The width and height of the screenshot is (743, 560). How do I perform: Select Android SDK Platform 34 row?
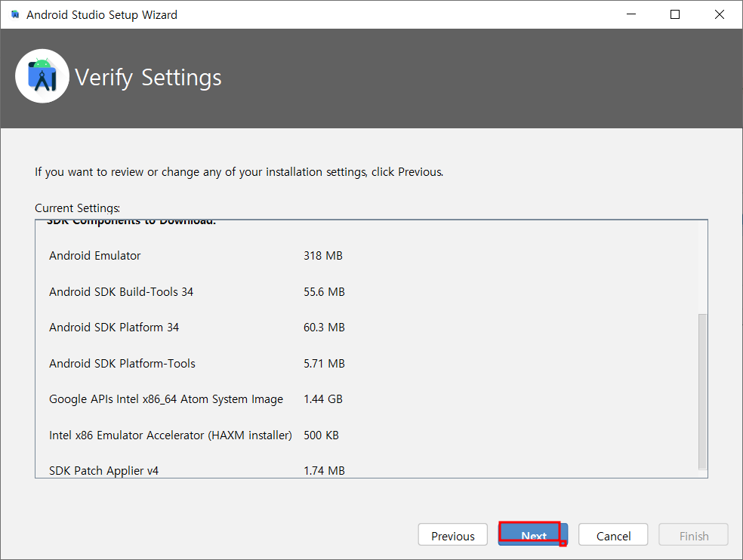[114, 328]
